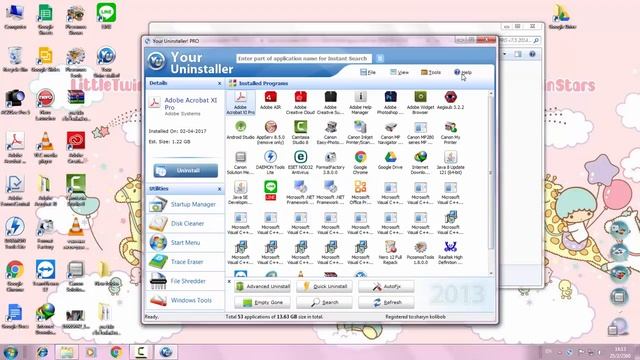Click the Advanced Uninstall button

point(262,287)
